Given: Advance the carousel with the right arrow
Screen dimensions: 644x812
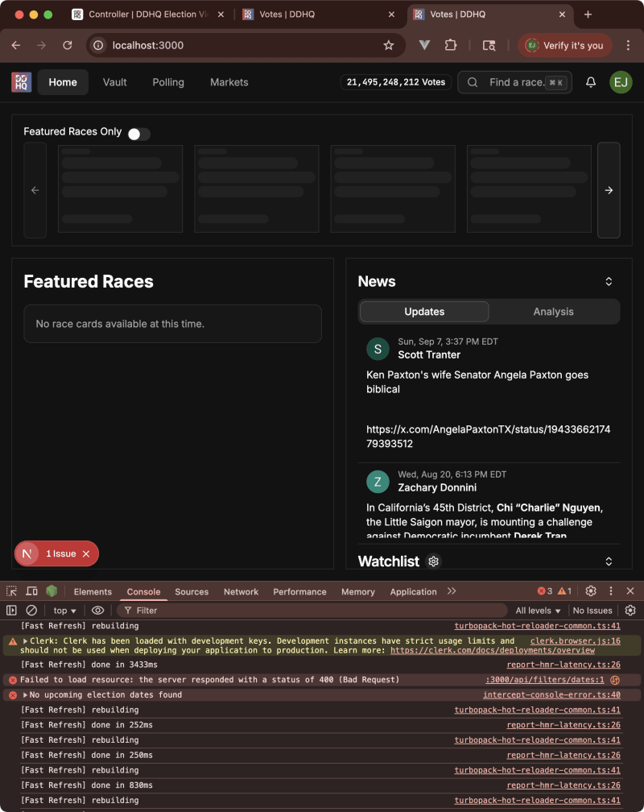Looking at the screenshot, I should (x=609, y=190).
